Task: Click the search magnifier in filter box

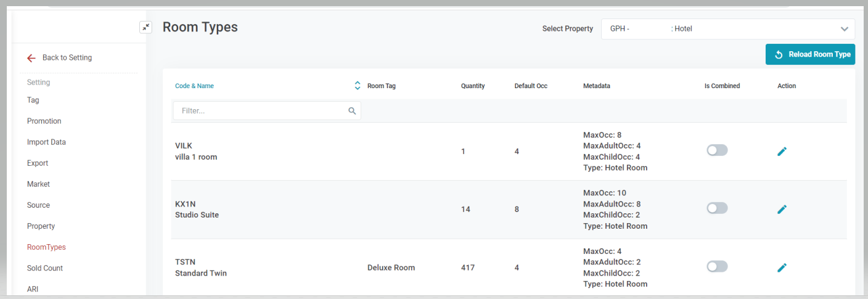Action: coord(352,111)
